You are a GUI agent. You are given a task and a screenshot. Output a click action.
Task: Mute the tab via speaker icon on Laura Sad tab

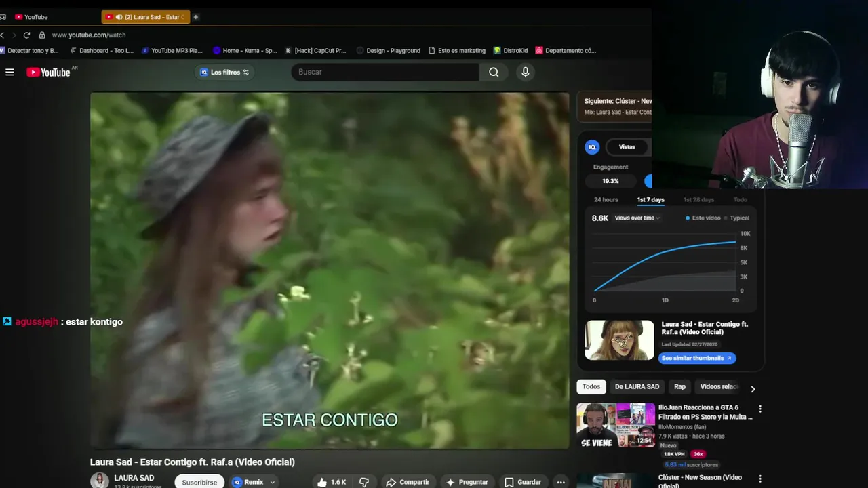[x=119, y=17]
